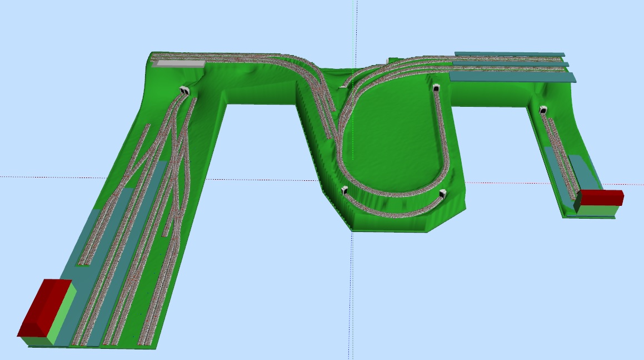
Task: Select tunnel portal at oval loop's upper right
Action: click(436, 88)
